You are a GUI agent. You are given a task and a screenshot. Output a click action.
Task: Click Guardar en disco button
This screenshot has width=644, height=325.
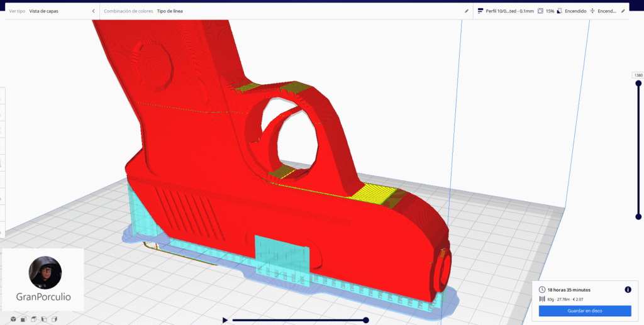[584, 311]
